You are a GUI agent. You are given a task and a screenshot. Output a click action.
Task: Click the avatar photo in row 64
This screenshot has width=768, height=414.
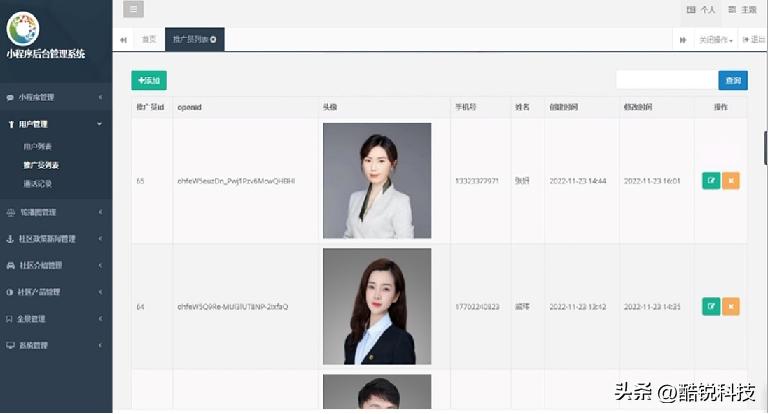click(377, 307)
